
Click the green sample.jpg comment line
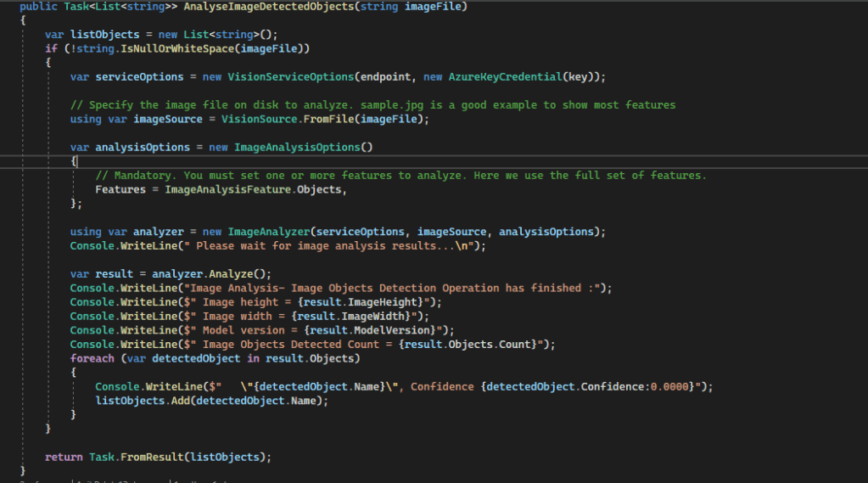click(x=373, y=104)
